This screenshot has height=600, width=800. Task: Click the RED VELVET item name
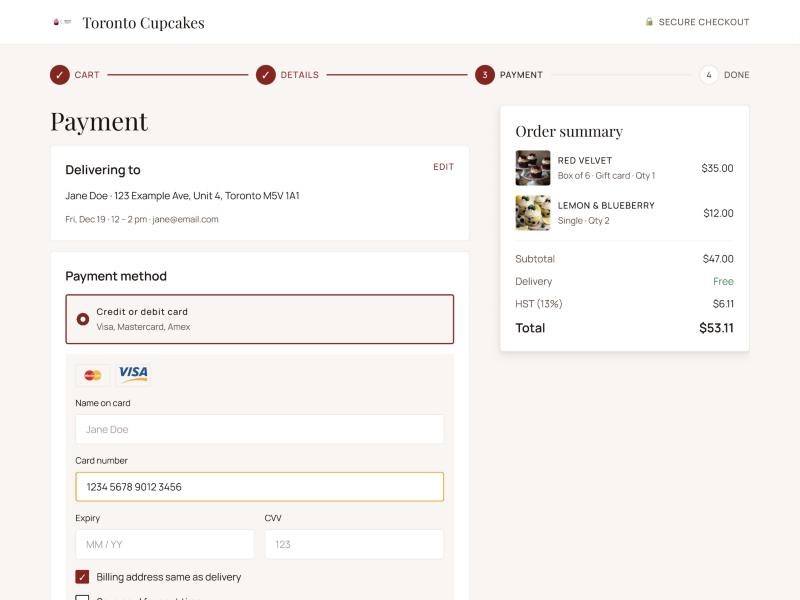[x=584, y=161]
